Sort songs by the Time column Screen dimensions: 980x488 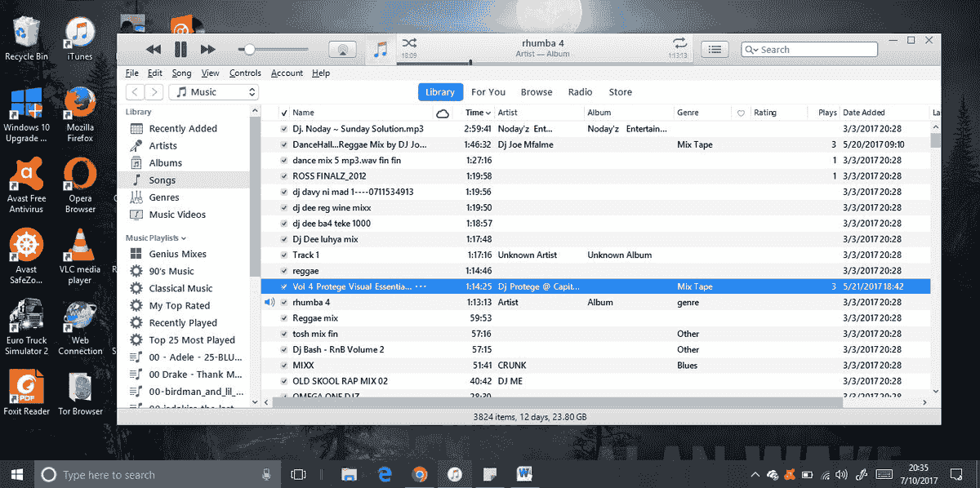point(477,113)
